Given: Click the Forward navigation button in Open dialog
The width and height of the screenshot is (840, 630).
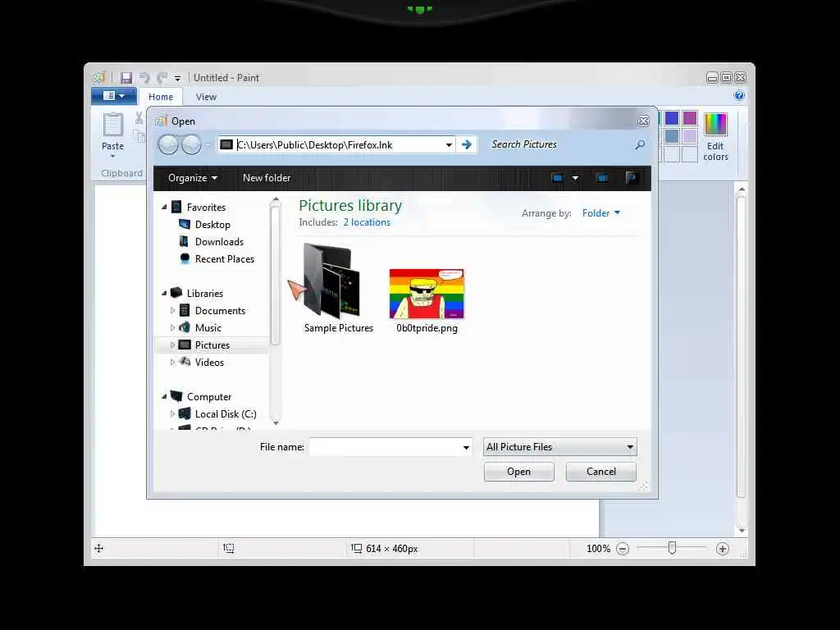Looking at the screenshot, I should pos(191,144).
